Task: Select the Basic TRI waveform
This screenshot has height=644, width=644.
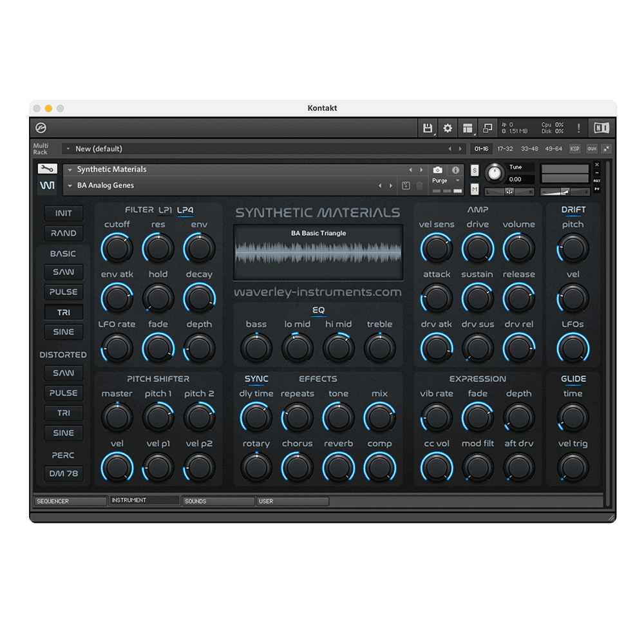Action: pyautogui.click(x=64, y=312)
